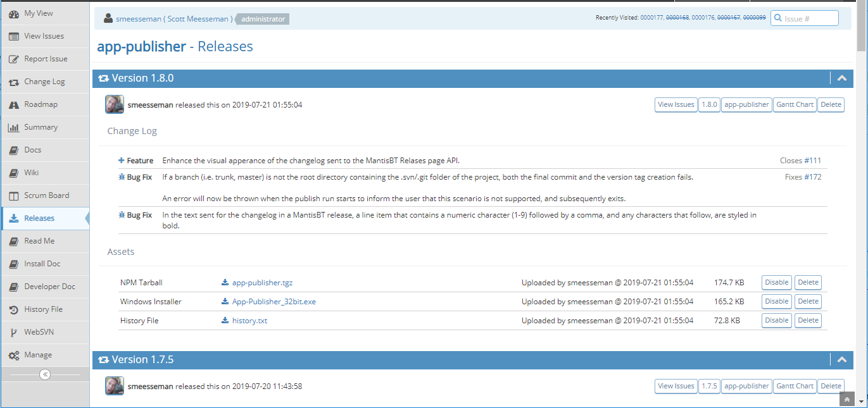Click the View Issues list icon

pos(13,36)
